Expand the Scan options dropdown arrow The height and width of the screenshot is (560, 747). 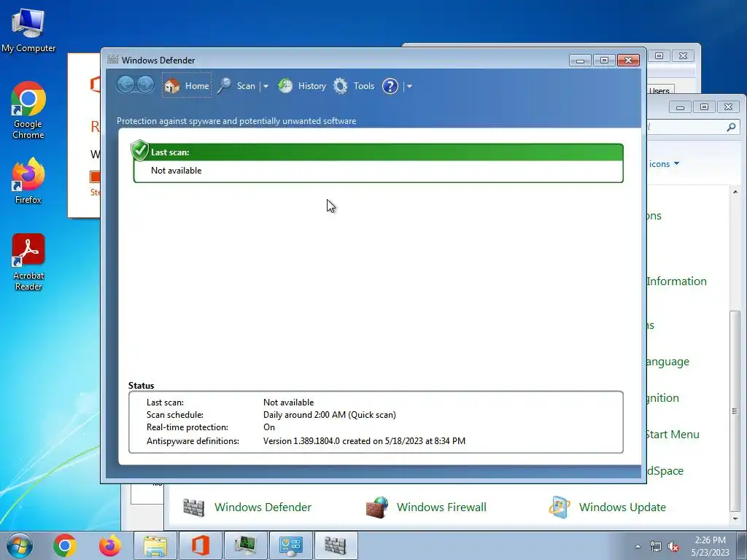point(266,86)
